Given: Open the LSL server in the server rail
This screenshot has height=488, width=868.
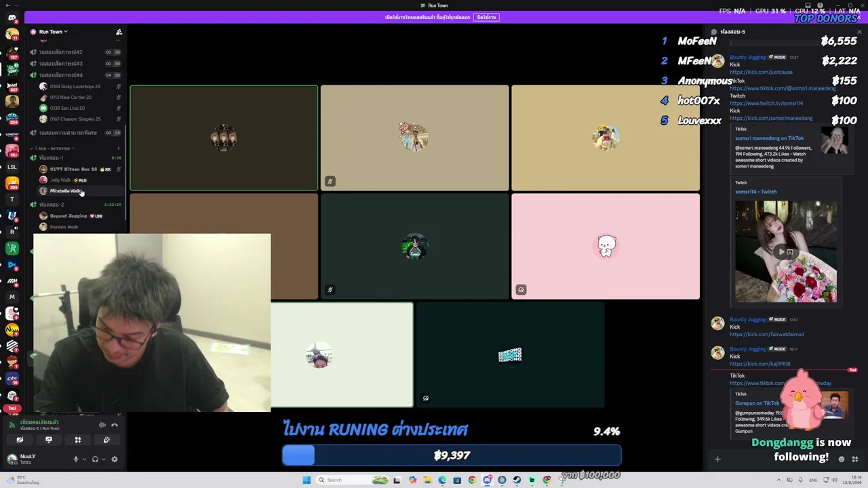Looking at the screenshot, I should [12, 167].
